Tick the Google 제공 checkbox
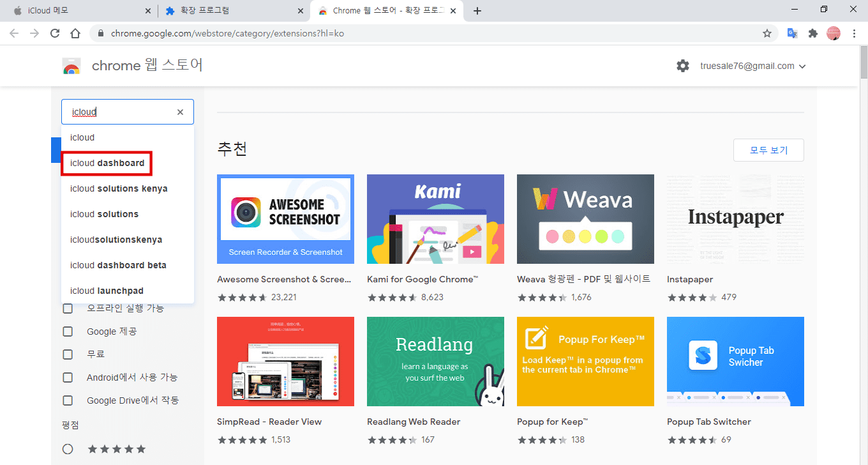Screen dimensions: 868x465 coord(68,332)
